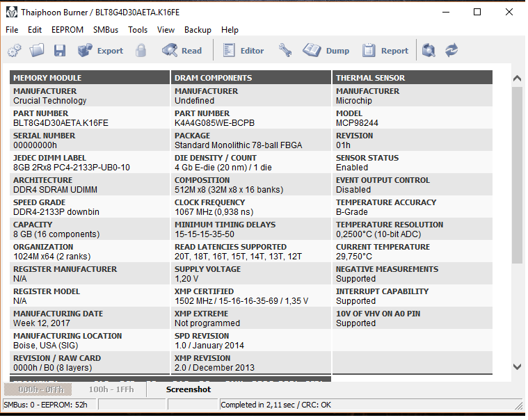
Task: Click the scrollbar up arrow
Action: tap(517, 79)
